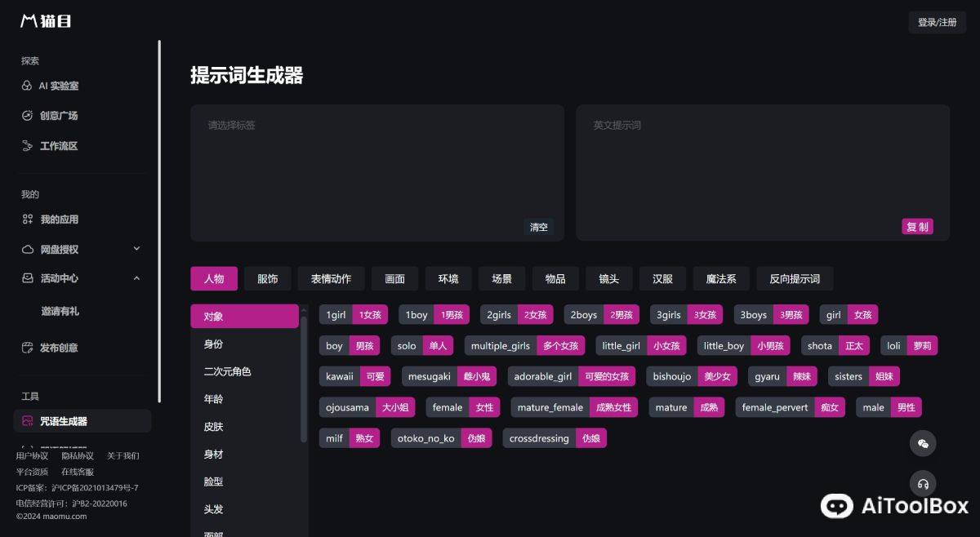Open 我的应用 sidebar icon
This screenshot has width=980, height=537.
click(x=27, y=220)
